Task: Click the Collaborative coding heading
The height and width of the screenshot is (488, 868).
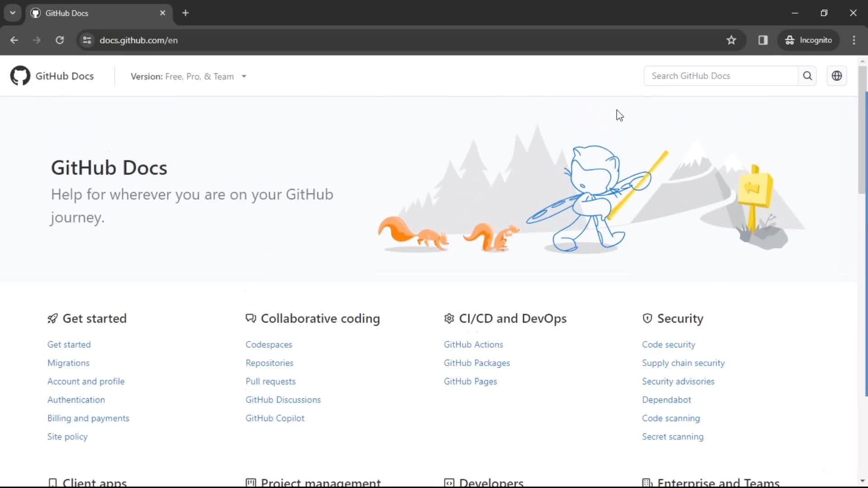Action: pyautogui.click(x=320, y=319)
